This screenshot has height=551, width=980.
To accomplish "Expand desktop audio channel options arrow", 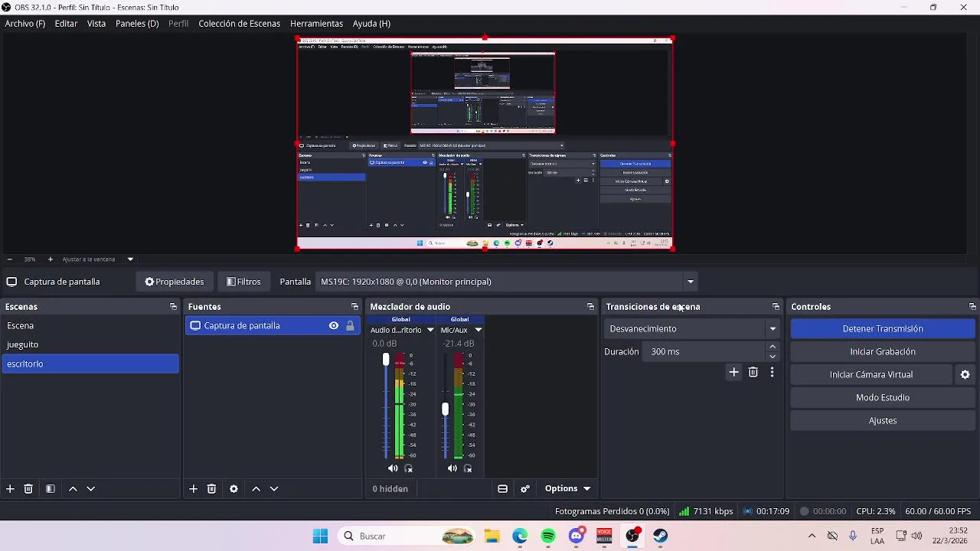I will click(x=430, y=330).
